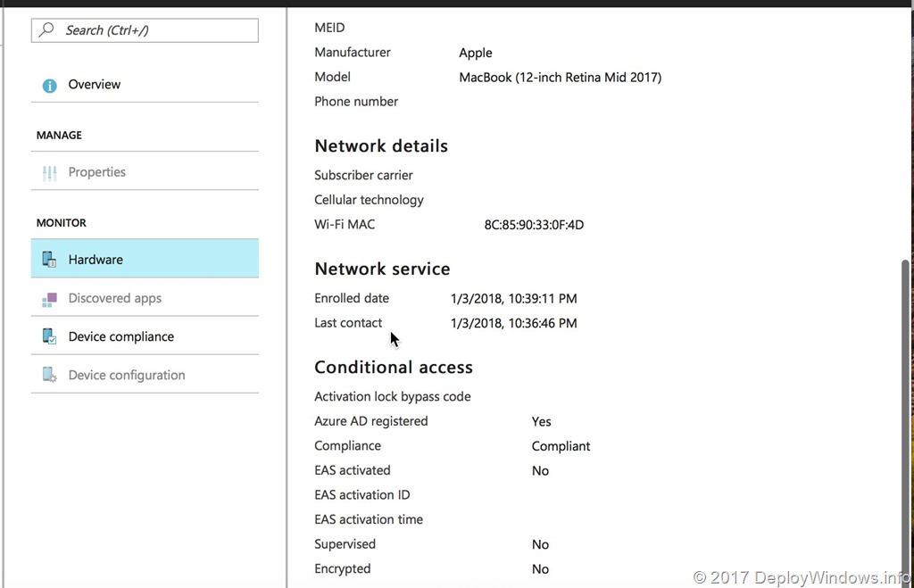Go to Discovered apps

pos(115,299)
